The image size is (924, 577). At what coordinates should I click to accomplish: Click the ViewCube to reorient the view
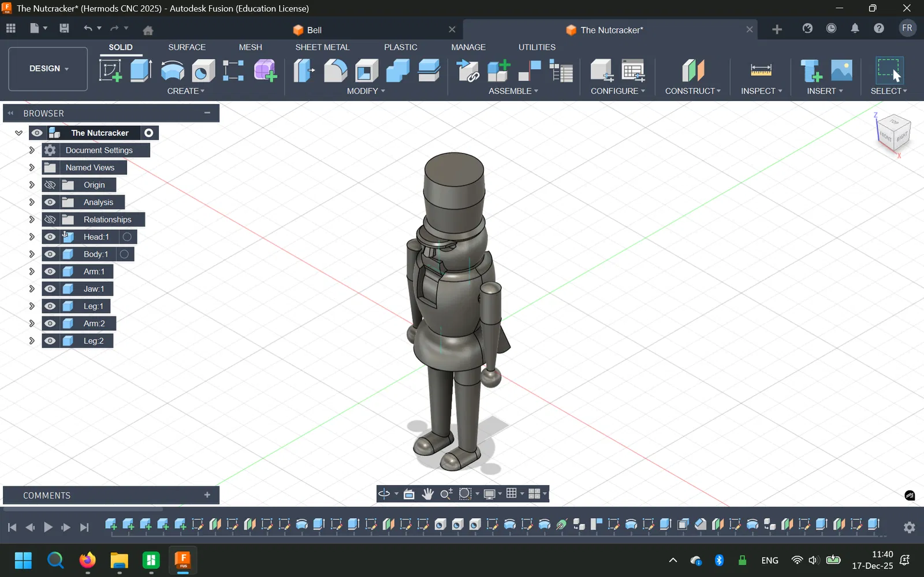[893, 132]
